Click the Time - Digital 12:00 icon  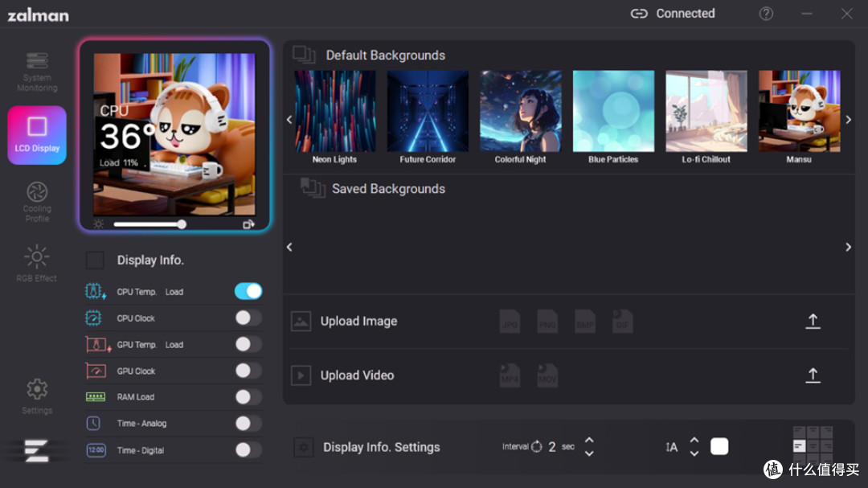pyautogui.click(x=96, y=449)
